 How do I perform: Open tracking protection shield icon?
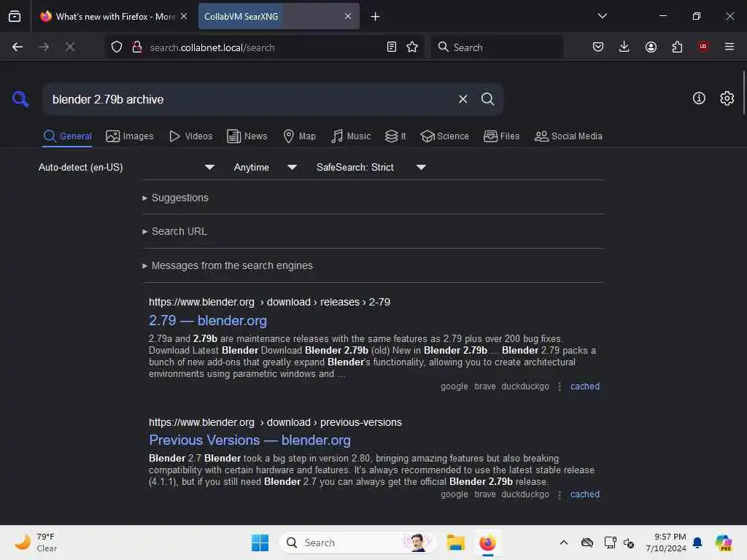point(117,47)
